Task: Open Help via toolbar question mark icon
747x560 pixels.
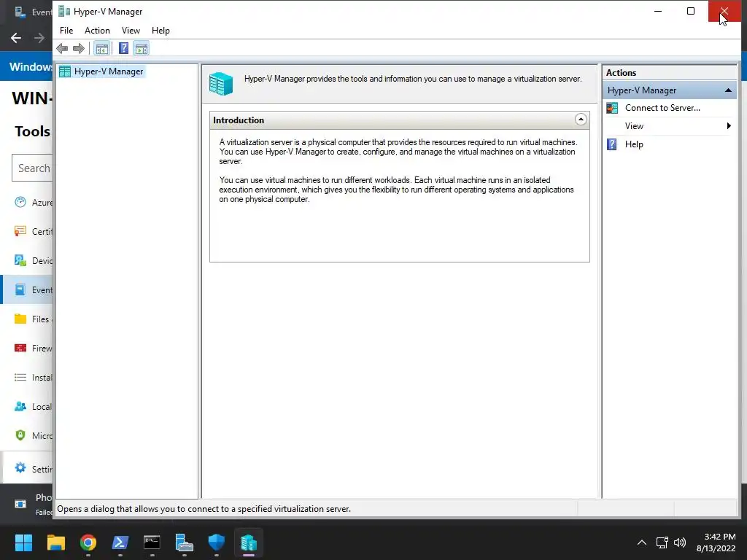Action: click(123, 48)
